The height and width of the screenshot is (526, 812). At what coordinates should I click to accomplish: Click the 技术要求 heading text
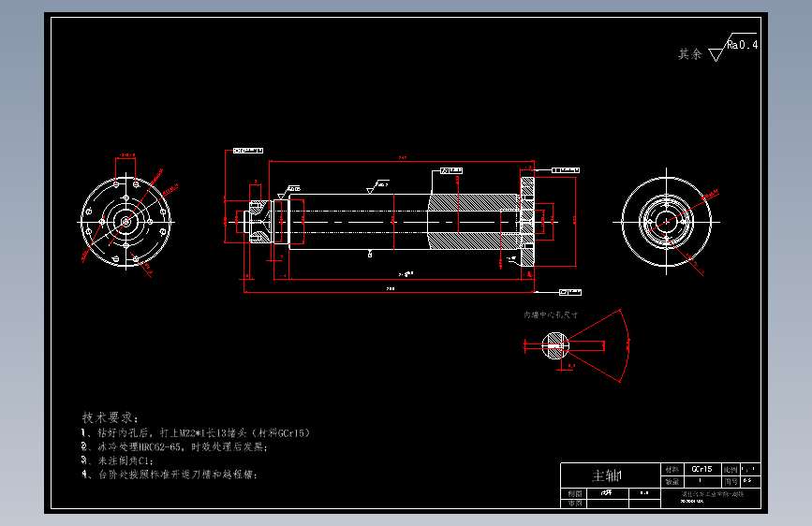tap(110, 417)
